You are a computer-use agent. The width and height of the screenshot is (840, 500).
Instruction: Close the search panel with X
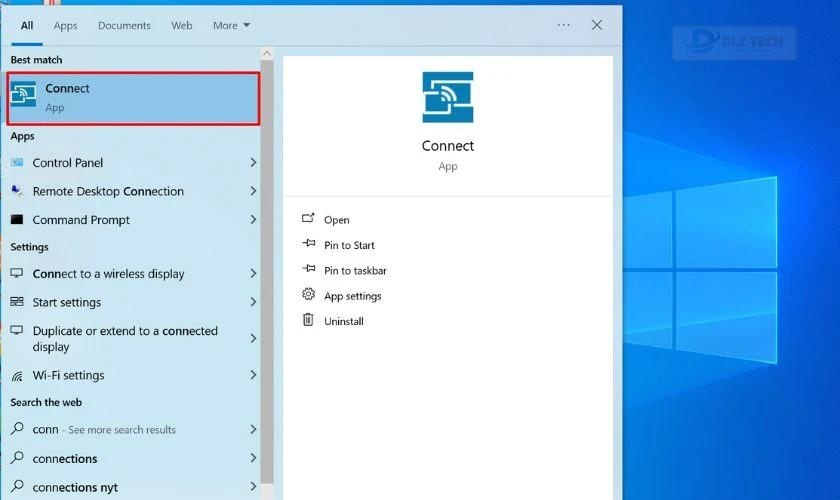[597, 25]
